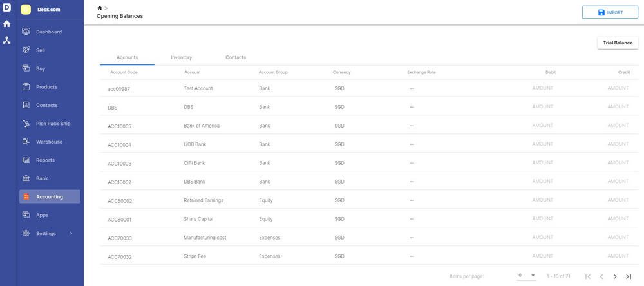Enter credit amount for DBS row
Viewport: 644px width, 286px height.
618,107
